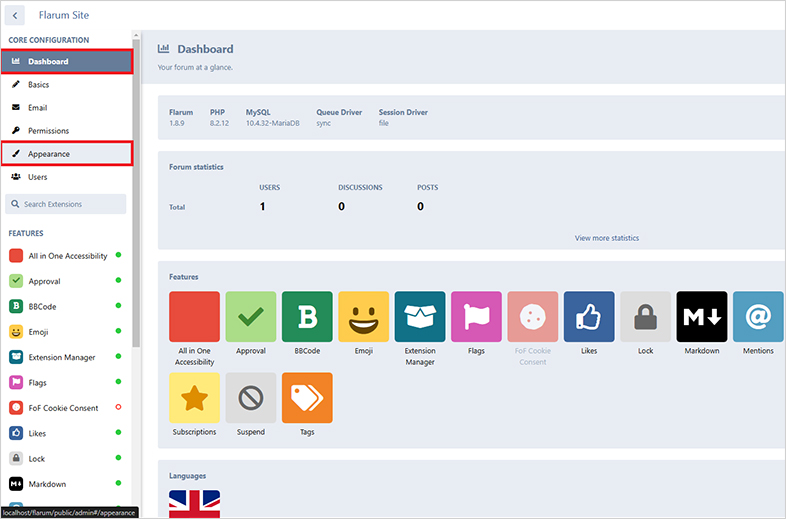Click the sidebar vertical scrollbar
The height and width of the screenshot is (519, 786).
tap(136, 200)
